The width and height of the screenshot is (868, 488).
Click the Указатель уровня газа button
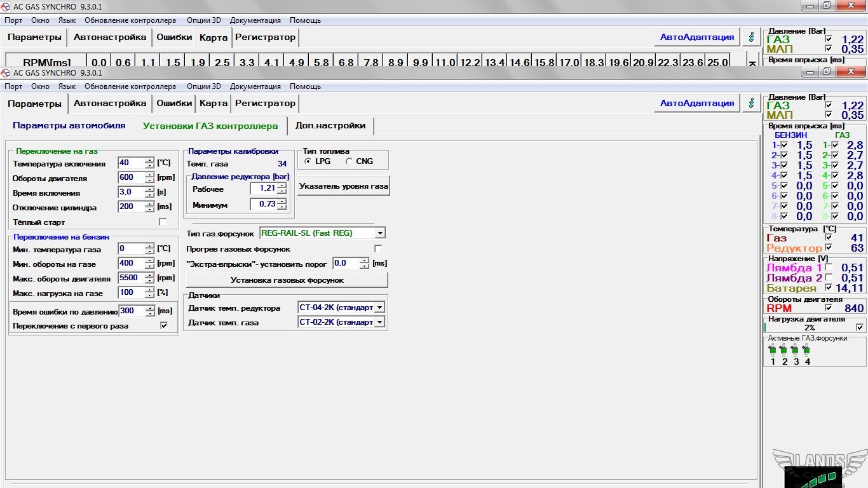(x=343, y=186)
